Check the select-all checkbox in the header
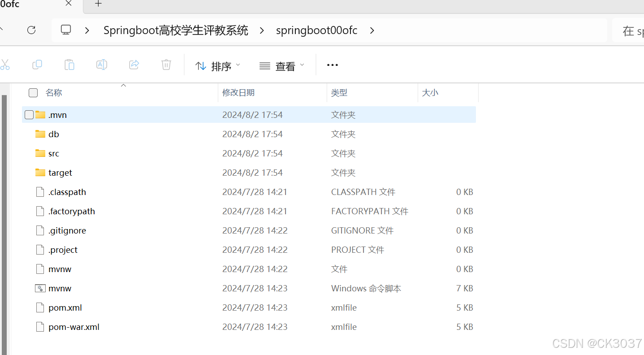This screenshot has width=644, height=355. 33,92
